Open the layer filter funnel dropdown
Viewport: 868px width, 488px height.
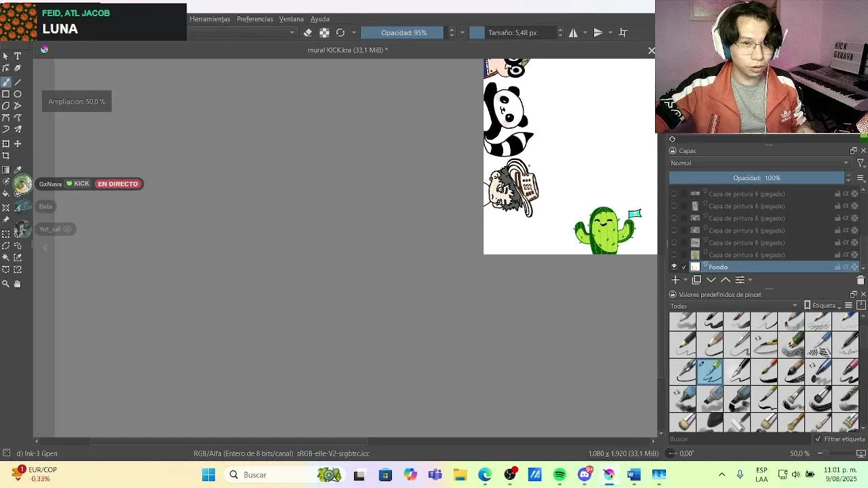(x=861, y=163)
